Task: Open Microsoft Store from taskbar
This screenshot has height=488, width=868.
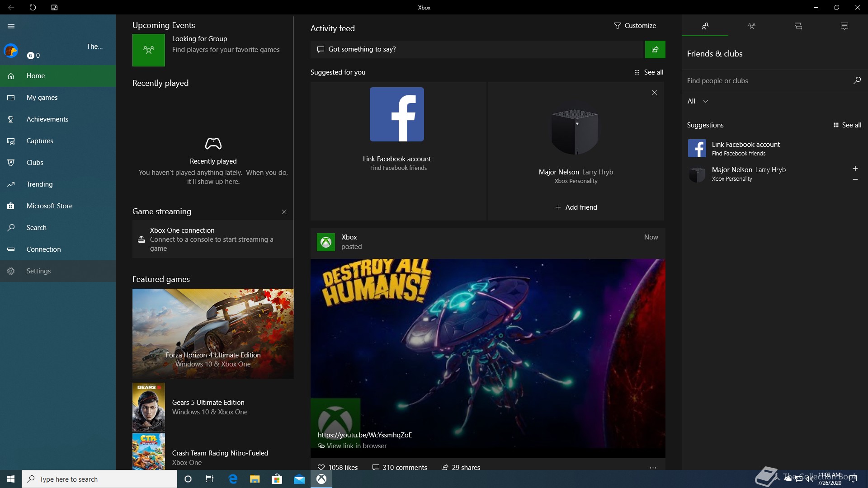Action: [277, 479]
